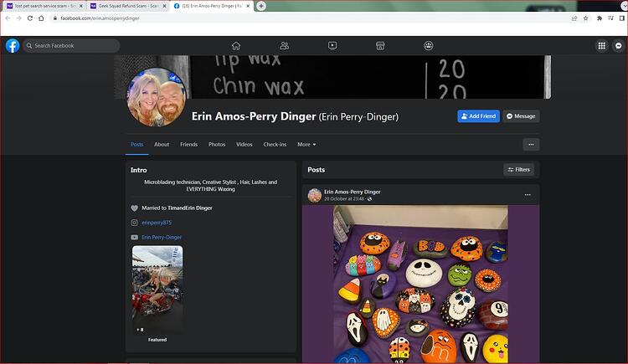Viewport: 628px width, 364px height.
Task: Open the Watch video icon in navigation
Action: pyautogui.click(x=332, y=46)
